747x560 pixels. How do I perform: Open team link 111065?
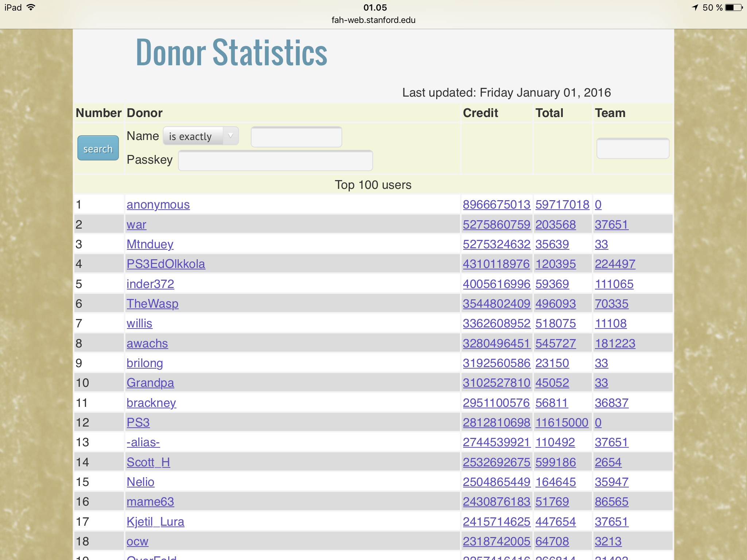614,284
